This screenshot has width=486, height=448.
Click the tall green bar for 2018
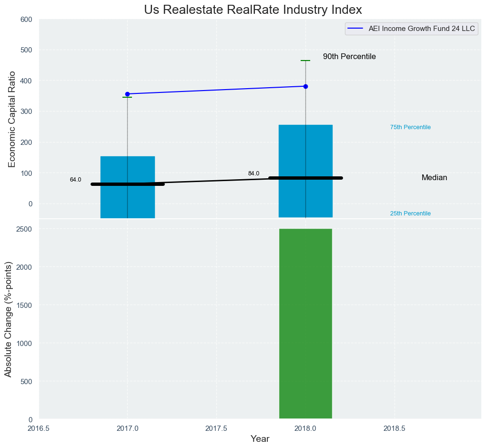click(305, 324)
